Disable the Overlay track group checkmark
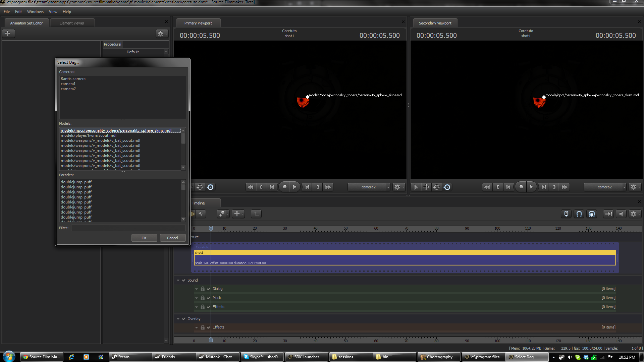 coord(183,319)
